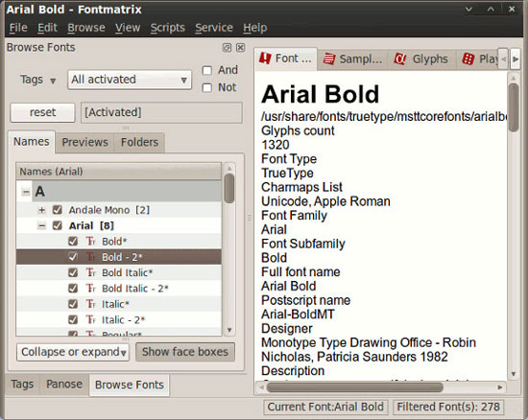Open the All activated combo box
The image size is (528, 420).
pyautogui.click(x=130, y=80)
